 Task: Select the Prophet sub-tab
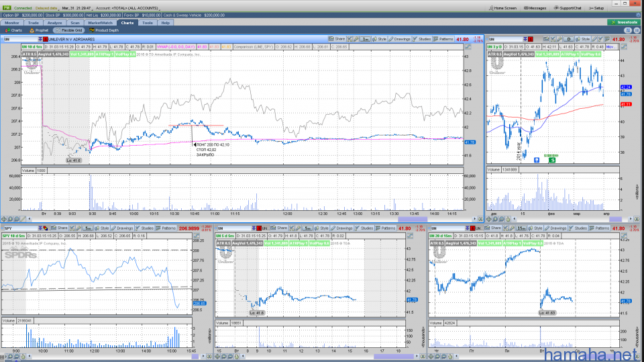click(39, 30)
